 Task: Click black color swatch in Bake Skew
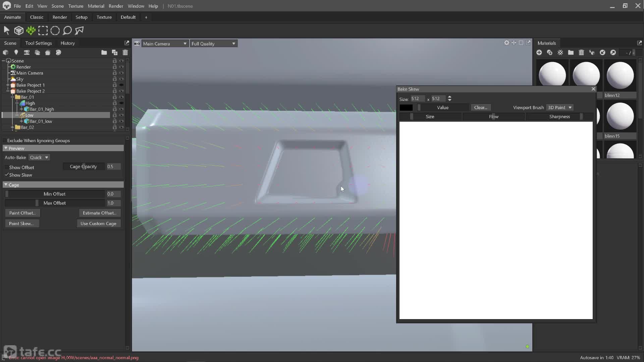click(x=406, y=108)
